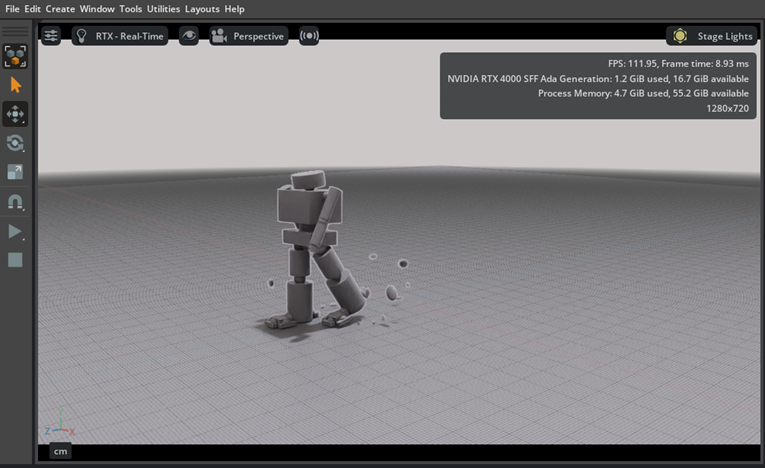Click the selection mode cubes icon
The height and width of the screenshot is (468, 765).
15,56
